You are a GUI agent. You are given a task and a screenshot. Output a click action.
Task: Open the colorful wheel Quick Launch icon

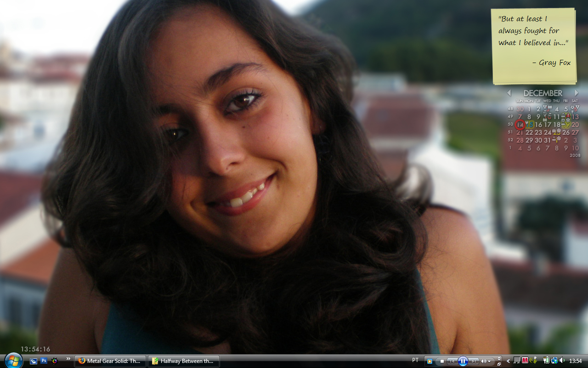(x=55, y=361)
